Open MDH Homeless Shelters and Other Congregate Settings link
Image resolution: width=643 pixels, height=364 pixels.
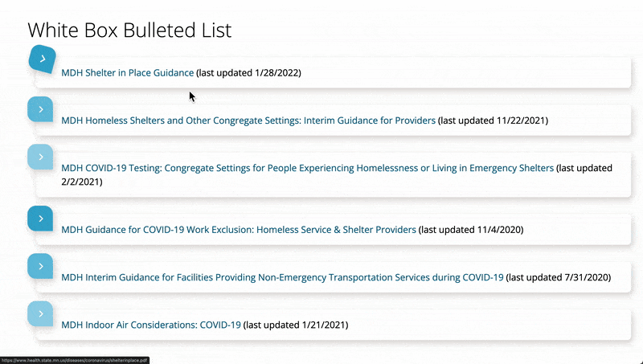[248, 121]
